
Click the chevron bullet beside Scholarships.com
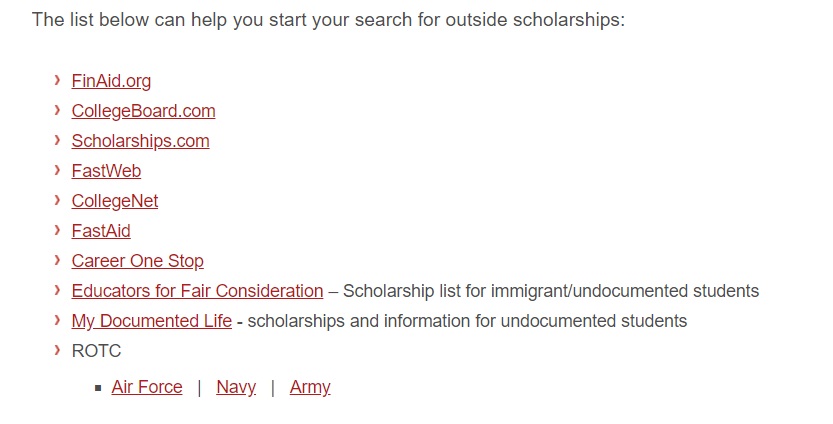[x=57, y=140]
